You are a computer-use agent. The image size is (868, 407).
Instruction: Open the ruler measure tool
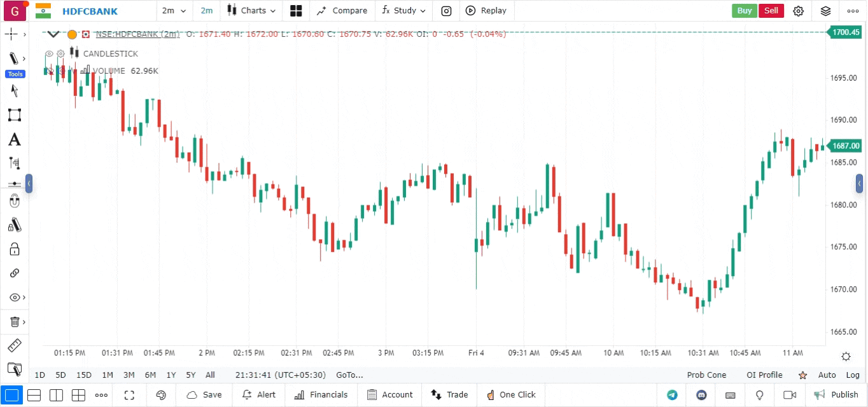(x=14, y=345)
